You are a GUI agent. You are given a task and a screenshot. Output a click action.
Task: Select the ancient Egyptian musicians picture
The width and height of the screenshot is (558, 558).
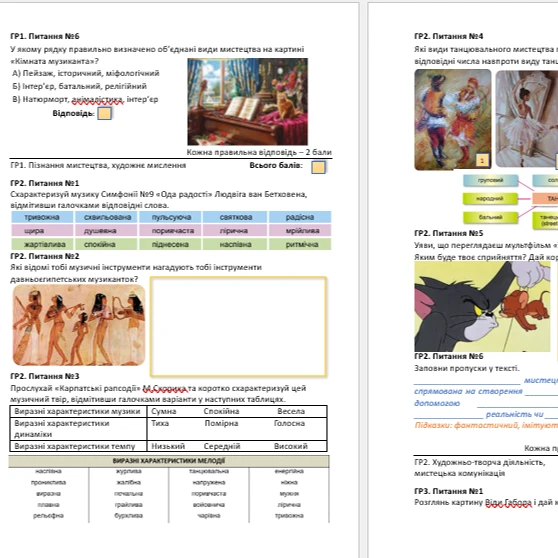tap(79, 325)
